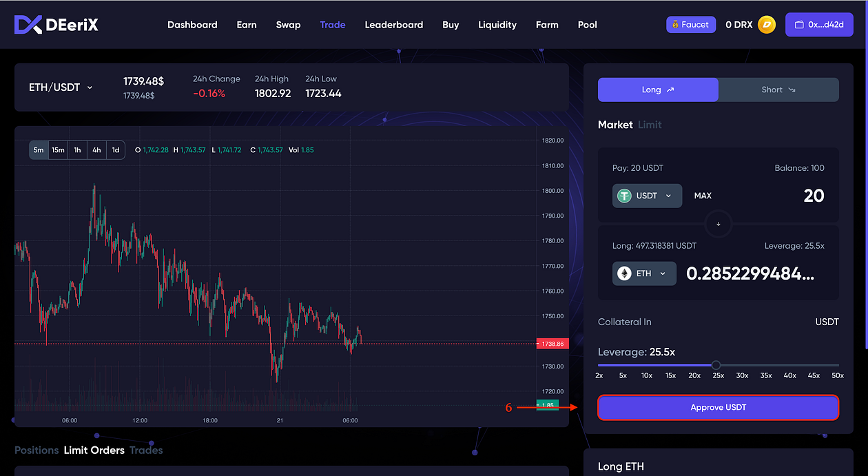Select the Short position toggle
The height and width of the screenshot is (476, 868).
(778, 90)
